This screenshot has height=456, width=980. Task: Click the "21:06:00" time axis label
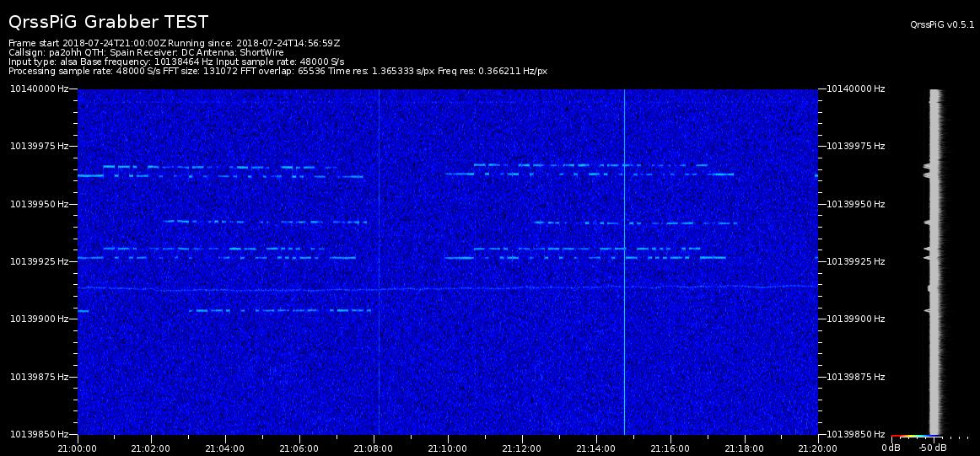coord(299,448)
